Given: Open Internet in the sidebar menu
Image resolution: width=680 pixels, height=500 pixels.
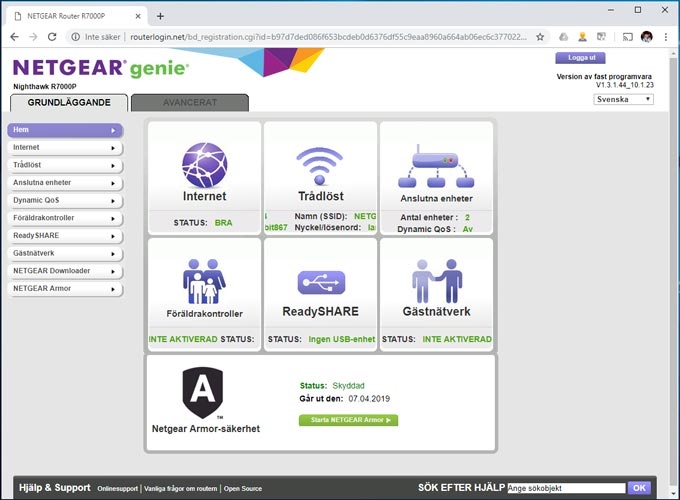Looking at the screenshot, I should coord(65,148).
